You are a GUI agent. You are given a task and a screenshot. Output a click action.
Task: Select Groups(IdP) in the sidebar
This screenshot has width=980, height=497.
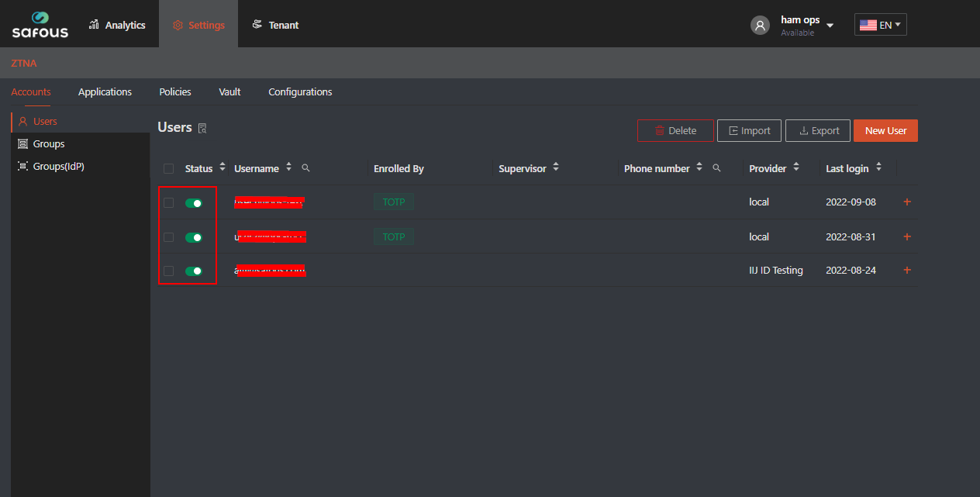58,167
